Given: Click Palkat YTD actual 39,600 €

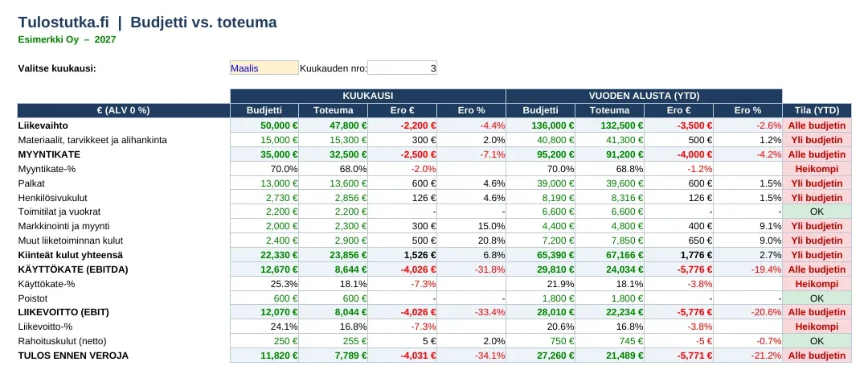Looking at the screenshot, I should (x=609, y=183).
